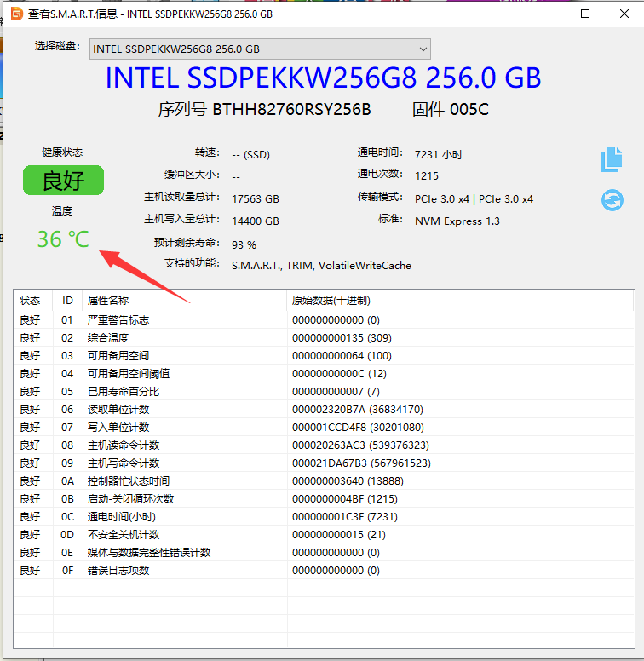The height and width of the screenshot is (661, 644).
Task: Click the ID column header
Action: (67, 301)
